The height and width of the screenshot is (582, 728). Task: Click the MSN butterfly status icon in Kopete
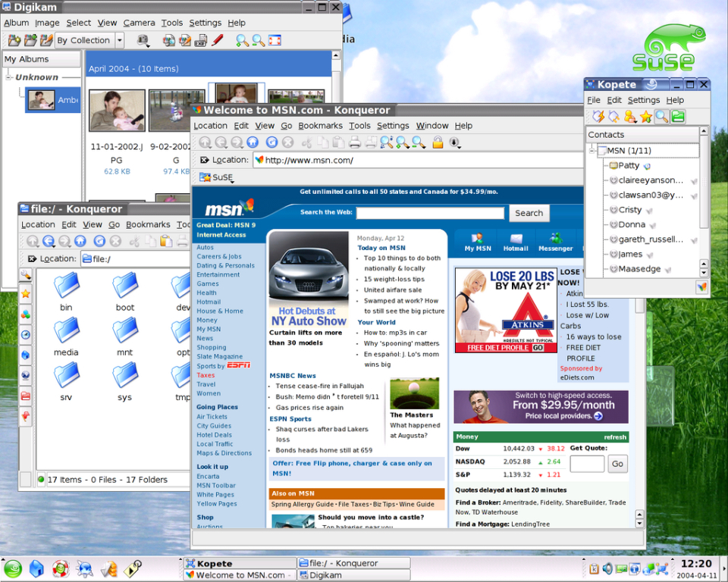[x=701, y=286]
